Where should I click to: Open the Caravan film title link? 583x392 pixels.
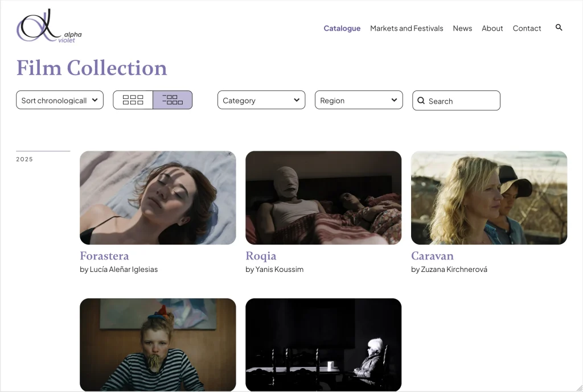(x=433, y=256)
